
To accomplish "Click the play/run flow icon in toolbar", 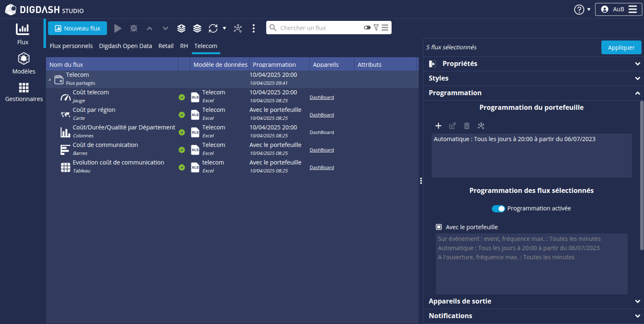I will point(118,28).
